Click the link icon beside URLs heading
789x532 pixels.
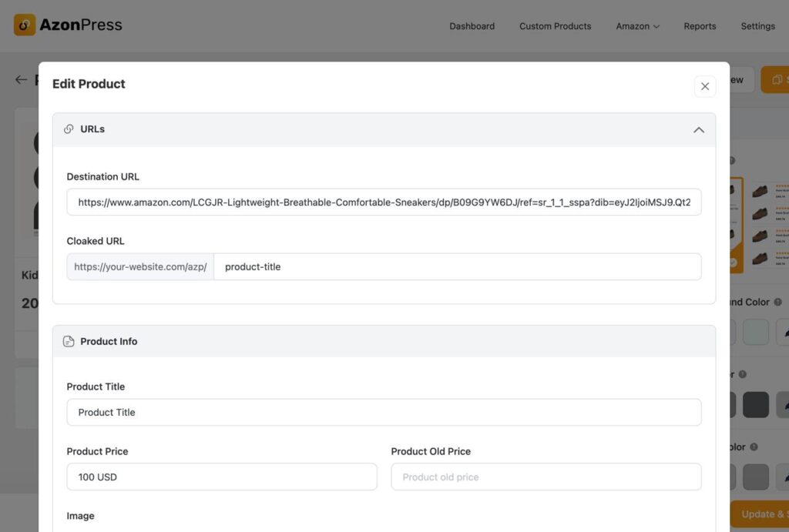point(69,129)
